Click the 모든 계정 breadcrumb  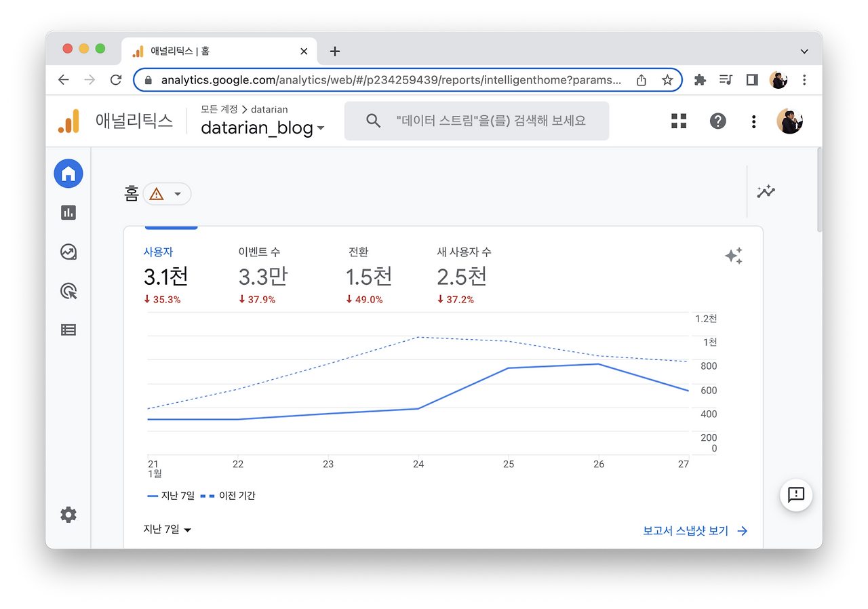point(219,109)
